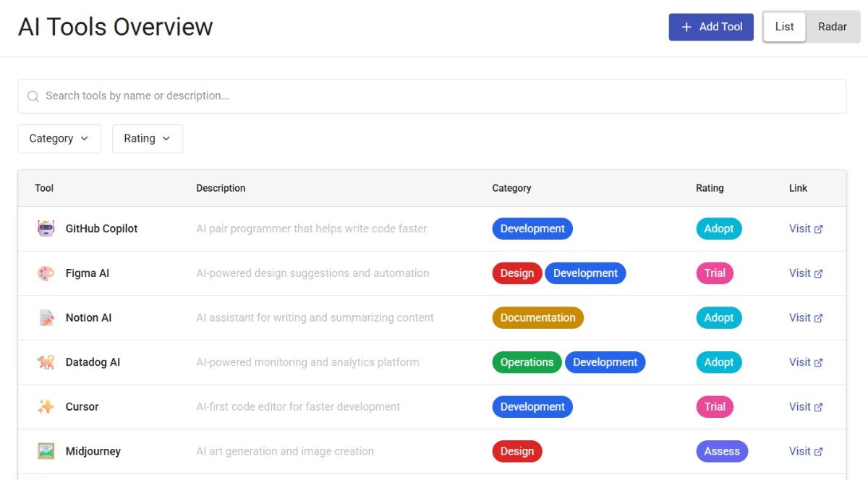Open the Rating filter dropdown
Viewport: 868px width, 480px height.
147,139
